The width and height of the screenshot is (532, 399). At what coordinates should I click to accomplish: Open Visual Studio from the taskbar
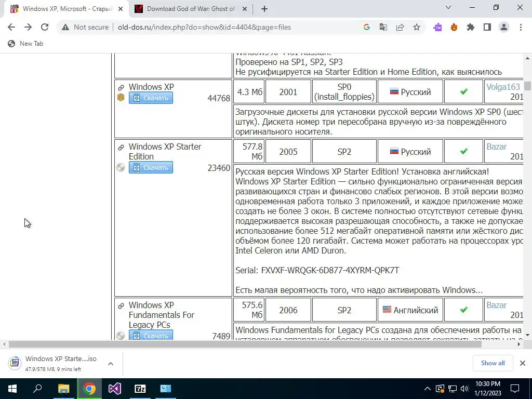pos(115,389)
